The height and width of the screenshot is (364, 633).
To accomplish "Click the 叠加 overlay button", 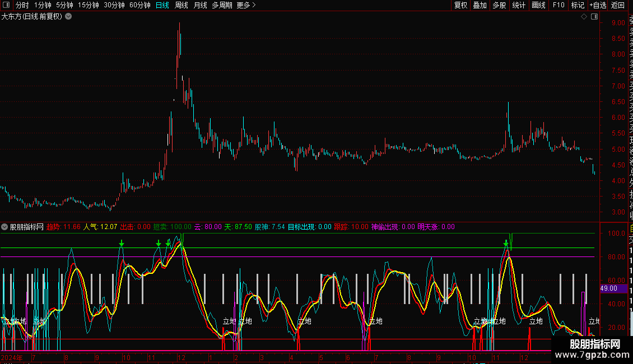I will [x=480, y=5].
